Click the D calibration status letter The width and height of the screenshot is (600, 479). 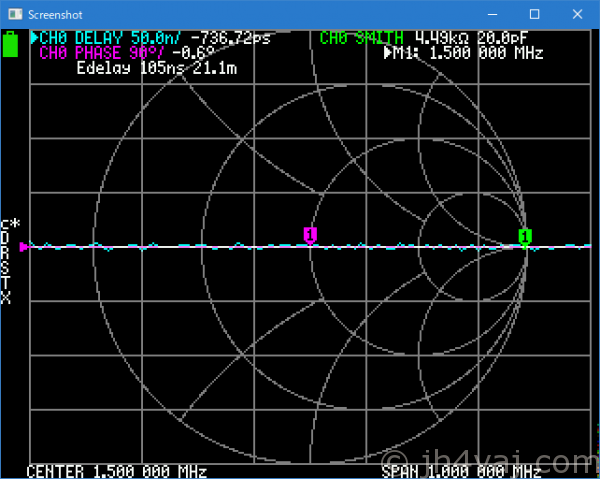6,240
